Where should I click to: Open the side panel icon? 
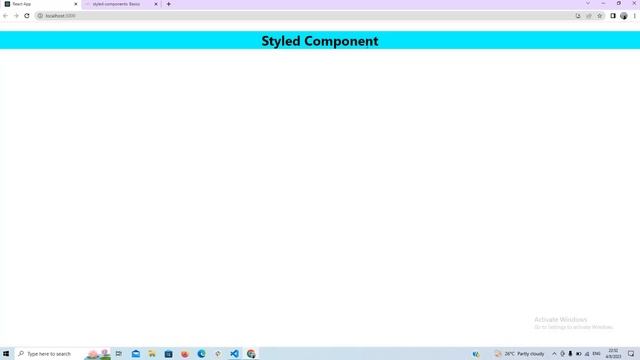613,16
